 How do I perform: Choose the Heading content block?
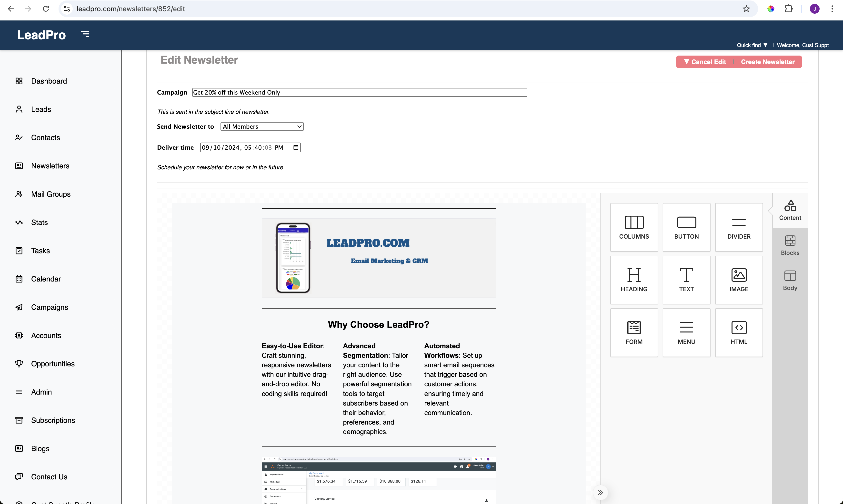[x=634, y=280]
